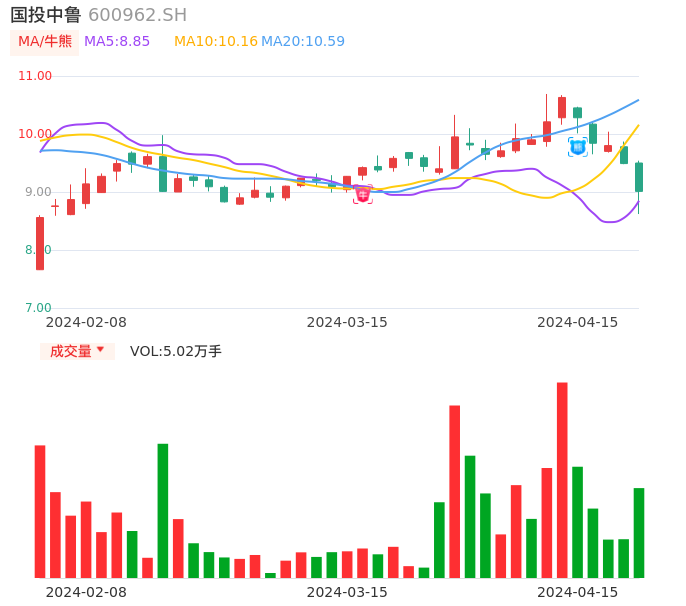Screen dimensions: 686x606
Task: Click the 2024-04-15 date label on price chart
Action: 578,322
